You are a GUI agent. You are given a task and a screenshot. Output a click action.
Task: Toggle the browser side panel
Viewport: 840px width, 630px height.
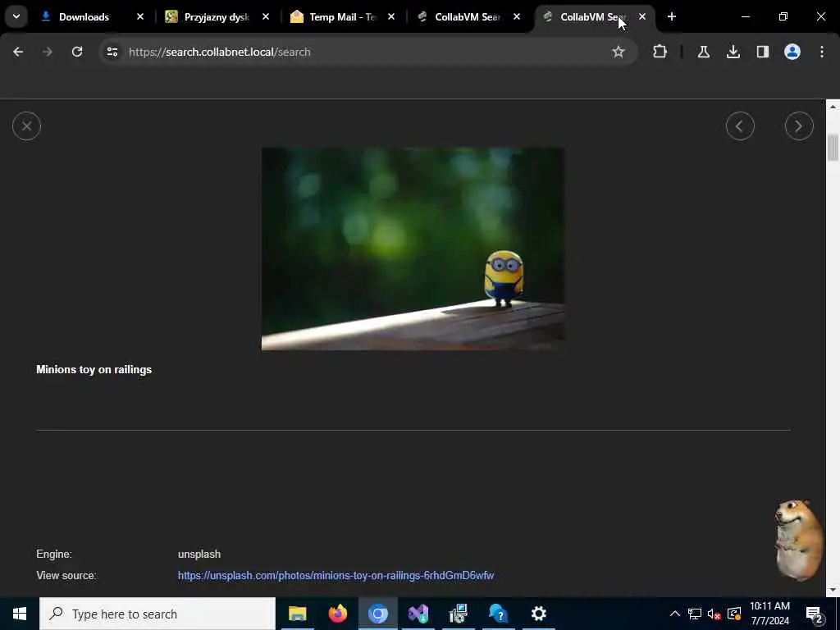[762, 52]
